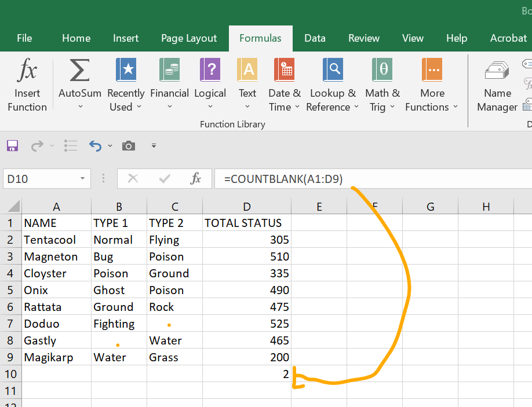Image resolution: width=532 pixels, height=407 pixels.
Task: Click the camera icon in Quick Access Toolbar
Action: (128, 146)
